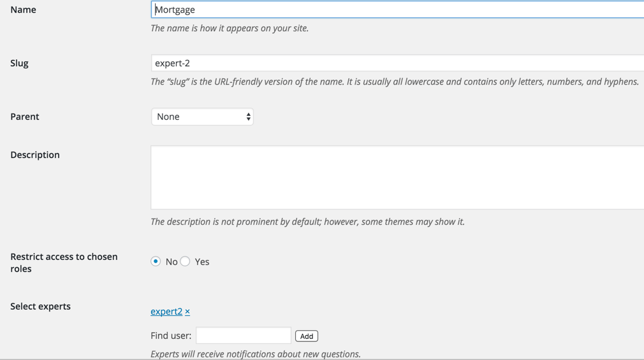The image size is (644, 360).
Task: Remove expert2 with the × icon
Action: click(x=187, y=312)
